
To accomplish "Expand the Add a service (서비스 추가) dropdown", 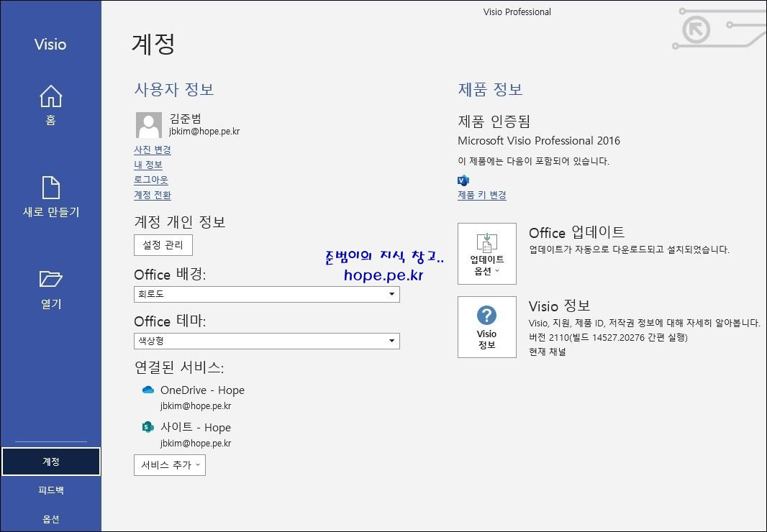I will (170, 465).
